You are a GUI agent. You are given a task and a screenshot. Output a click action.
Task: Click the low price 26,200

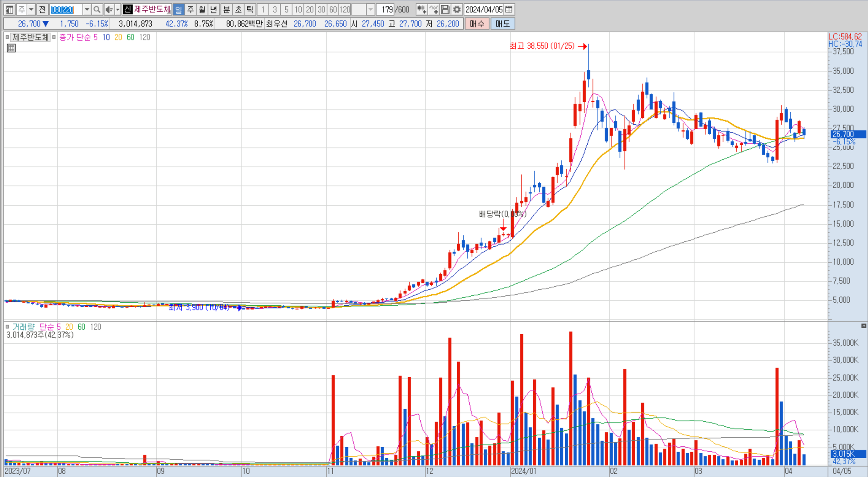[448, 24]
